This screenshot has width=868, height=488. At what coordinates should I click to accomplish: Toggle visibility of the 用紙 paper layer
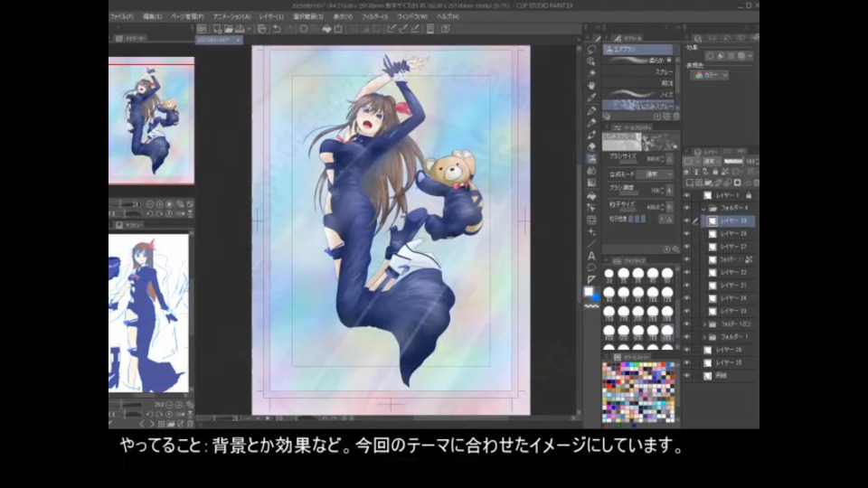687,375
